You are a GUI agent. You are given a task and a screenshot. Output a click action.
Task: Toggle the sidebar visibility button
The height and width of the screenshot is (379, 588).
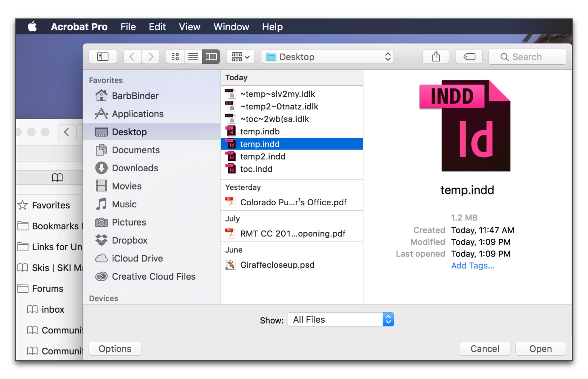103,56
